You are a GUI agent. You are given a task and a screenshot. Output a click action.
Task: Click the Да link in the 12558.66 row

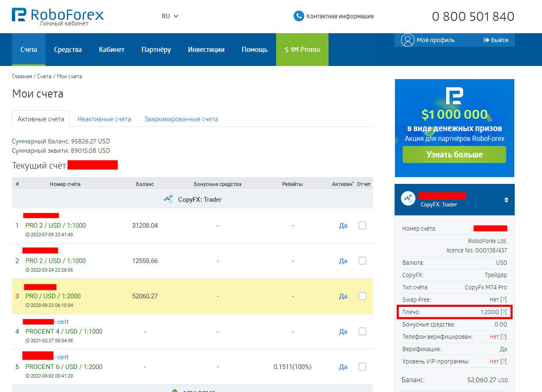click(x=343, y=261)
